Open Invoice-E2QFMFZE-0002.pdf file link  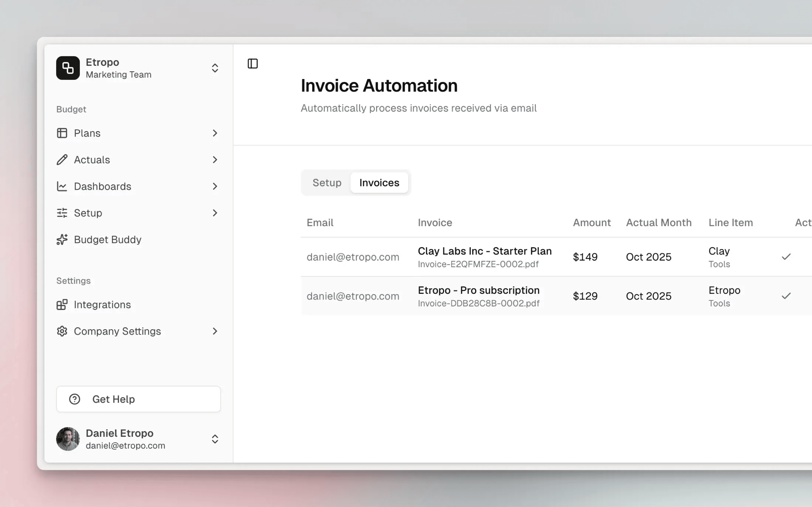coord(478,264)
